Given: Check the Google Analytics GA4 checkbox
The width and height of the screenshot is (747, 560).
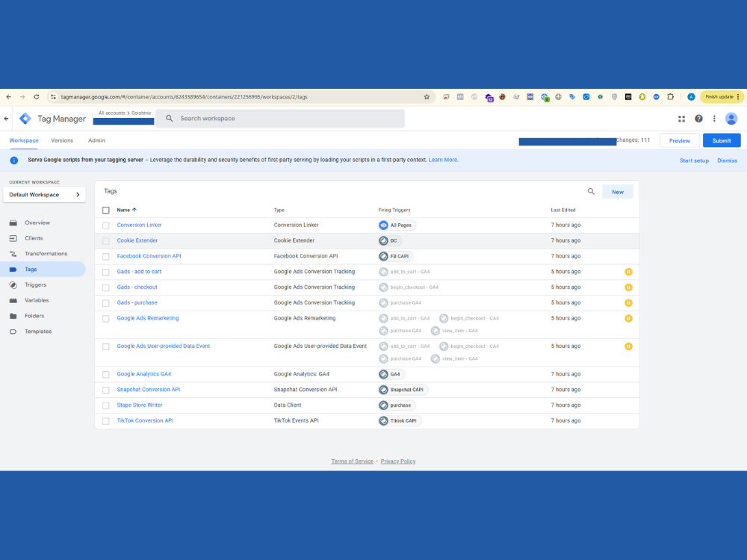Looking at the screenshot, I should (x=106, y=374).
